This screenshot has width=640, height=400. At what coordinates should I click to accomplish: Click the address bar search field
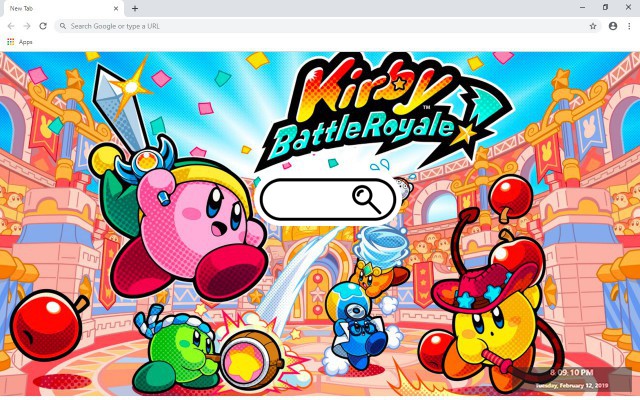coord(328,26)
